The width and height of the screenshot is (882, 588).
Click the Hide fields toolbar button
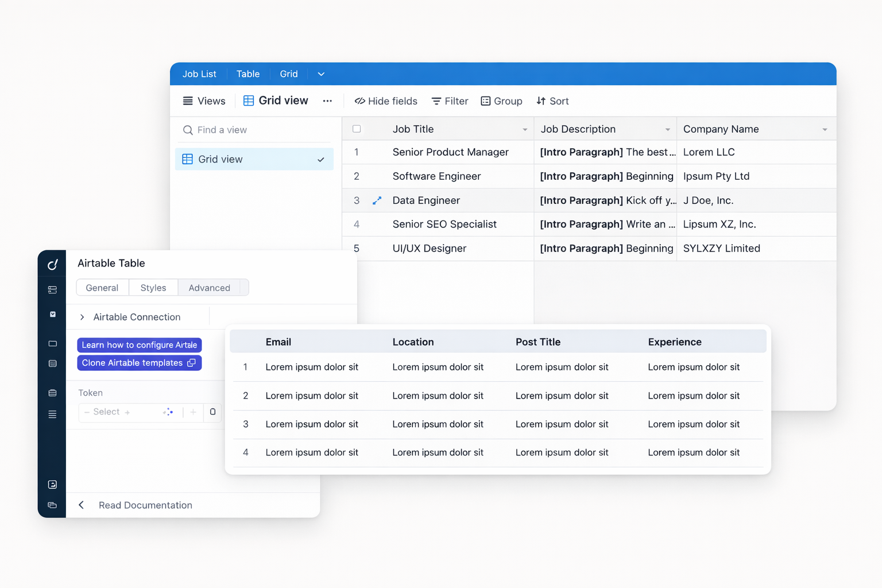[x=386, y=101]
